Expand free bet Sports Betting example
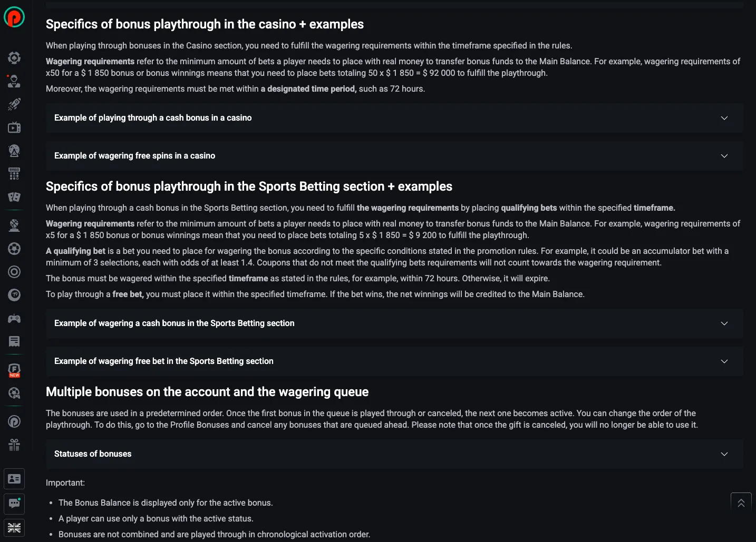This screenshot has width=756, height=542. [394, 361]
